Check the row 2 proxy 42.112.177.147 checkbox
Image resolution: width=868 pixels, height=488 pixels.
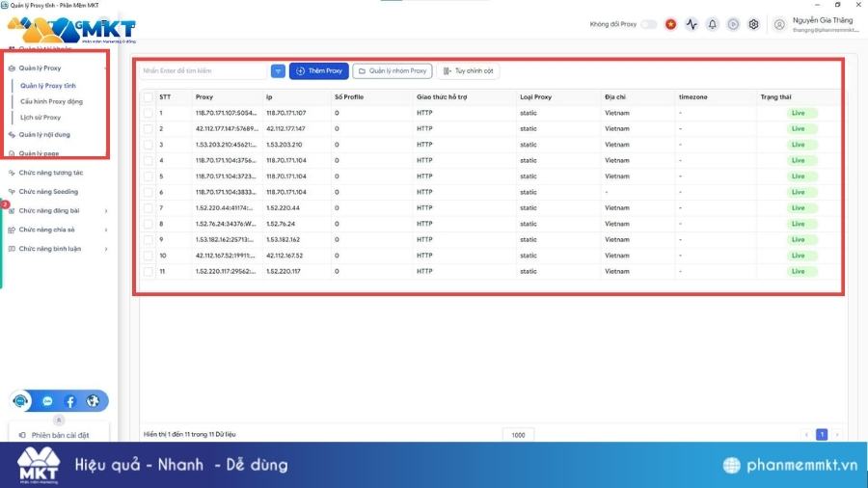click(149, 128)
